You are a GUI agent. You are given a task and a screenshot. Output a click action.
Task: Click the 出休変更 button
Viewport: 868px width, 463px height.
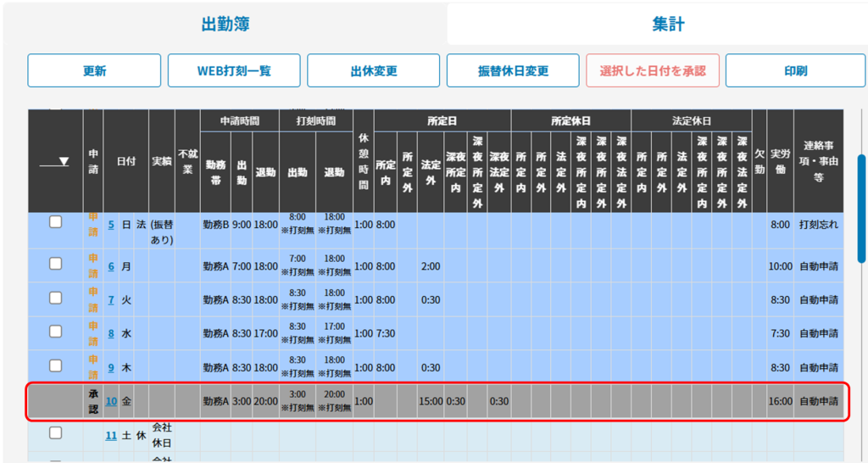(x=373, y=70)
